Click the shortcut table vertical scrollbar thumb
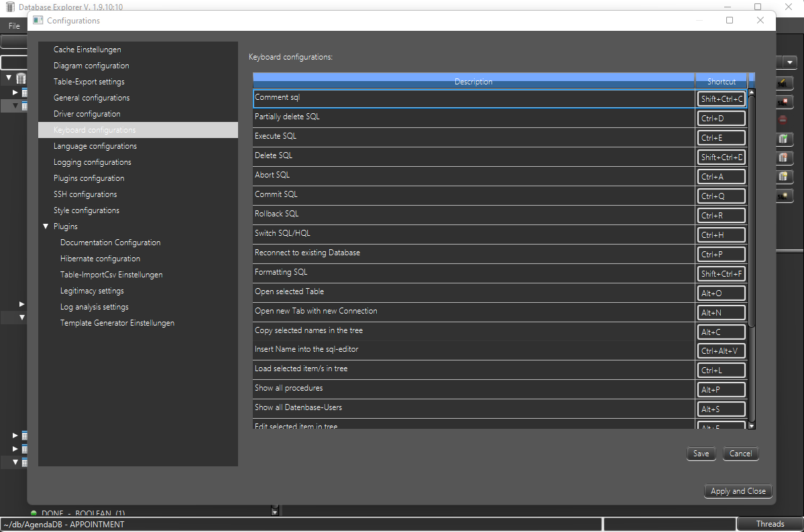The width and height of the screenshot is (804, 532). (752, 211)
